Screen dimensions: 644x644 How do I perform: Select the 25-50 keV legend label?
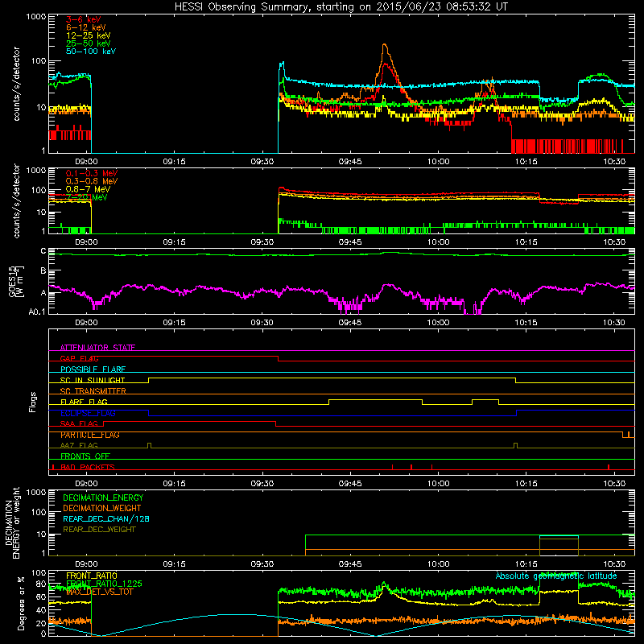89,43
